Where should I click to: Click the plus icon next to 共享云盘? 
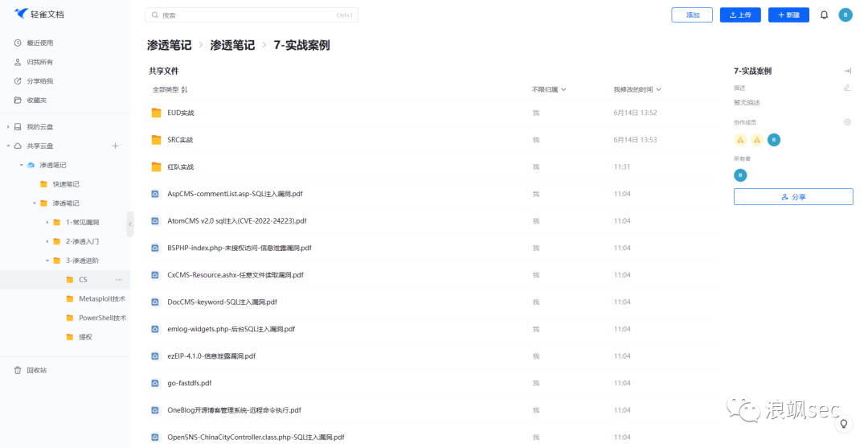[115, 146]
